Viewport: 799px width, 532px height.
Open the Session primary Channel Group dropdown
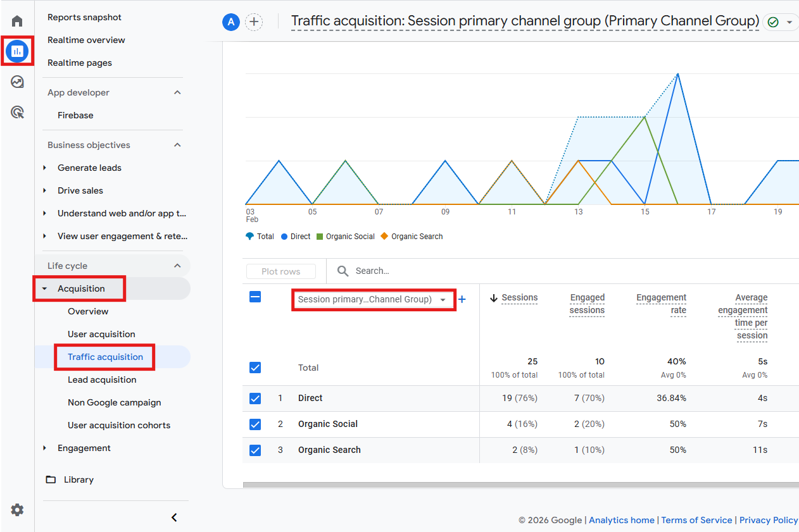click(x=373, y=299)
